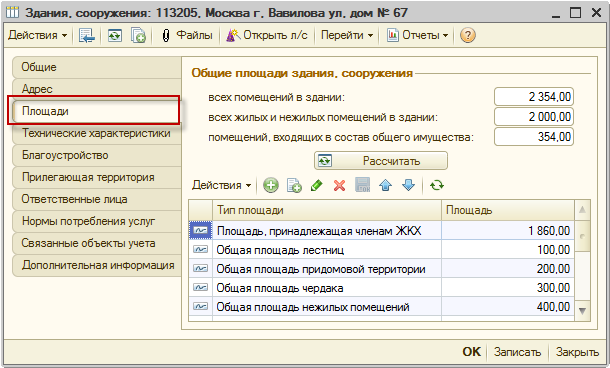Click the cell with value 200,00
610x368 pixels.
[508, 269]
